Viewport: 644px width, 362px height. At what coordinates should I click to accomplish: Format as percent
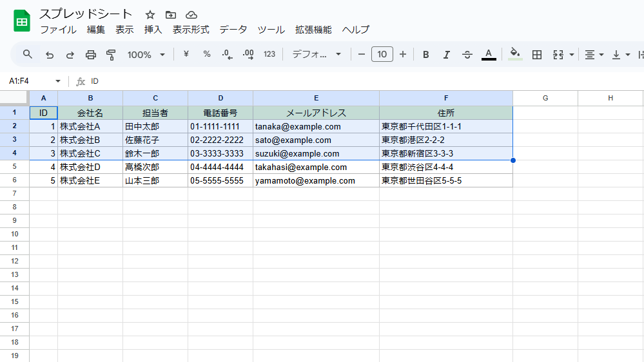pos(206,54)
